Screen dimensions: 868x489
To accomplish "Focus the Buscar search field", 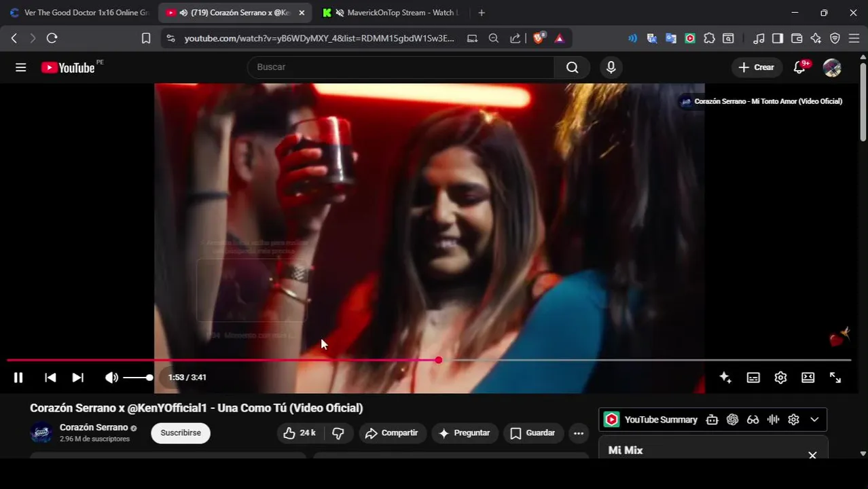I will [401, 67].
